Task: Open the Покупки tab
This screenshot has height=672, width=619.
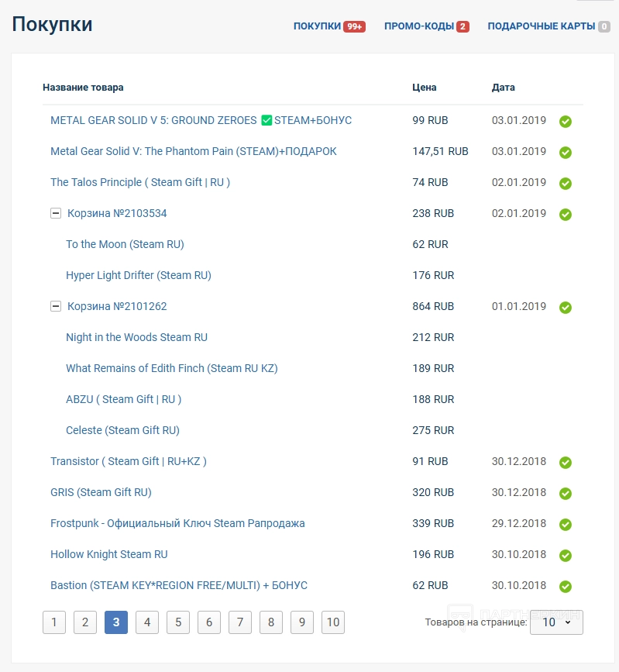Action: coord(317,26)
